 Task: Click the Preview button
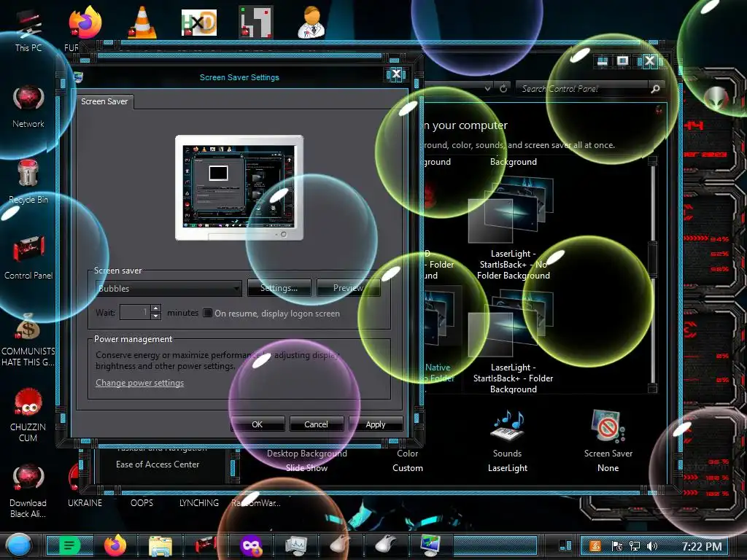point(348,288)
